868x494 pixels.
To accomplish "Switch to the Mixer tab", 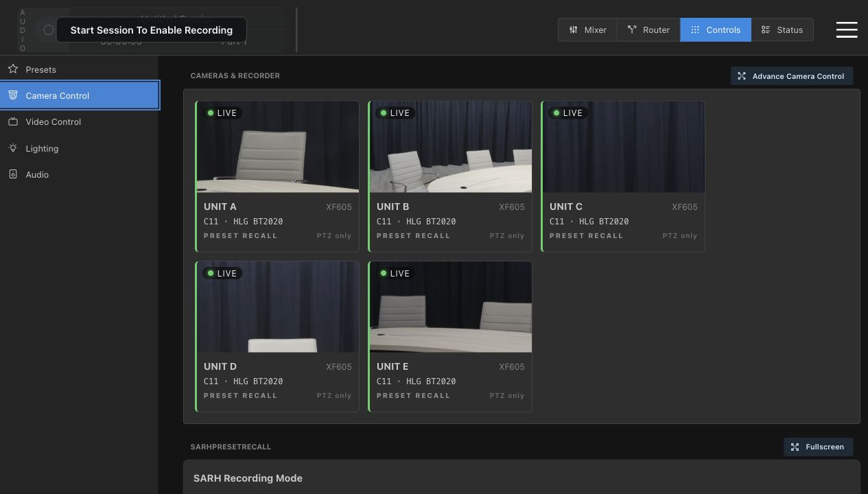I will (587, 30).
